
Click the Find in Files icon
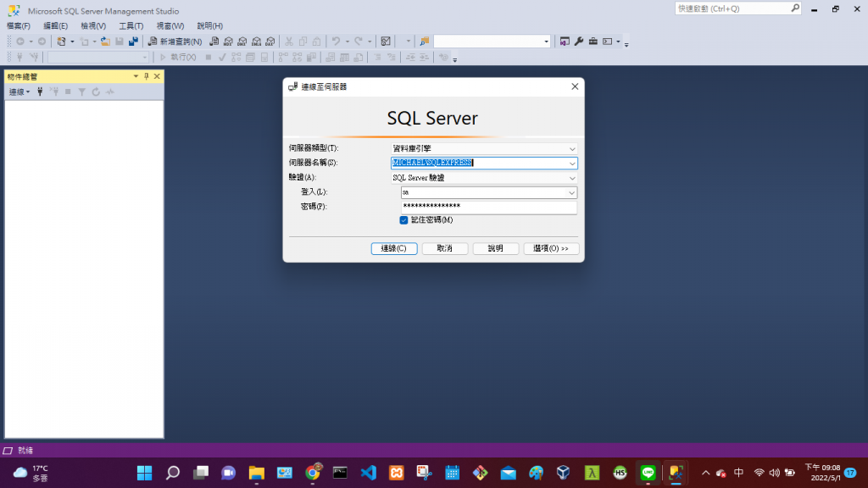click(425, 42)
